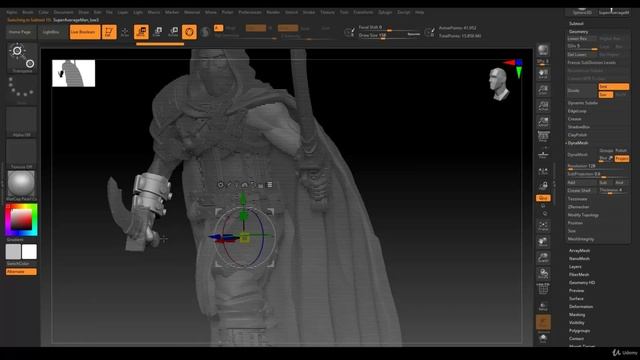Click the Del Lower button
Image resolution: width=640 pixels, height=360 pixels.
tap(582, 55)
